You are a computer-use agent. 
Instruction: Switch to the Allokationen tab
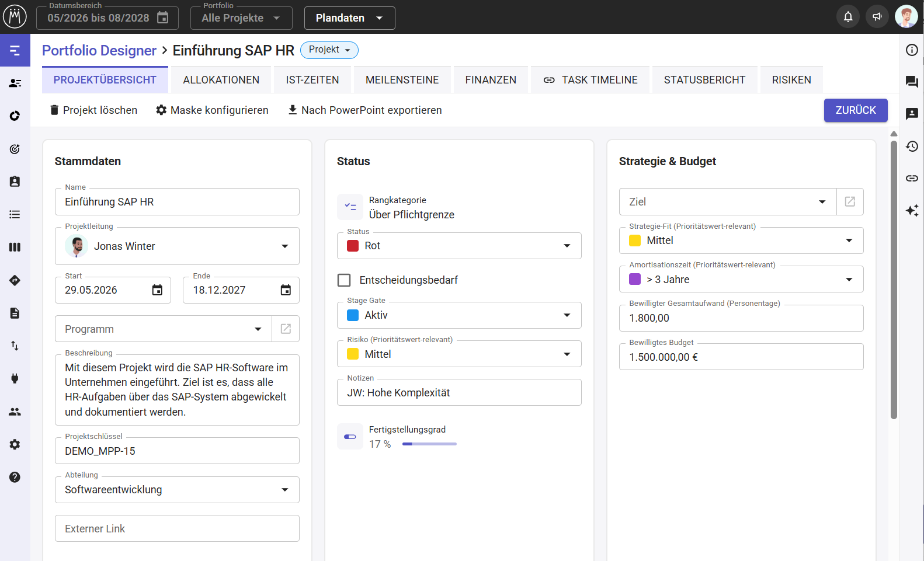[221, 80]
